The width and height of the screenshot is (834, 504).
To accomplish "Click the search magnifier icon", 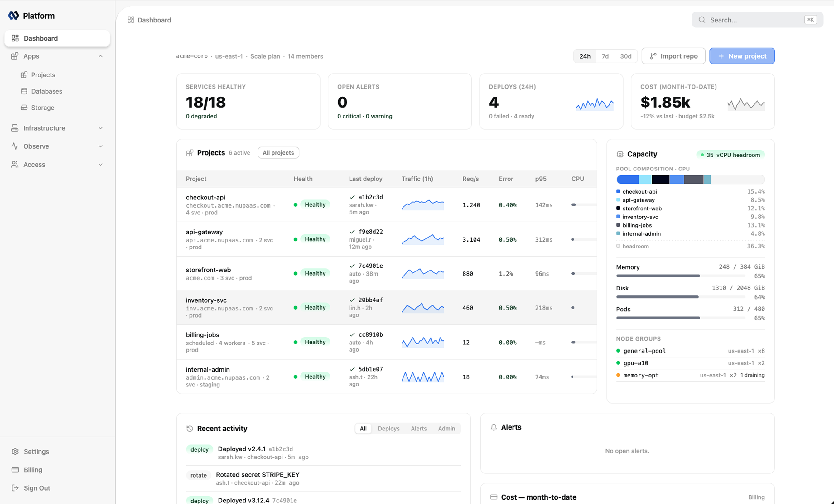I will click(x=702, y=20).
